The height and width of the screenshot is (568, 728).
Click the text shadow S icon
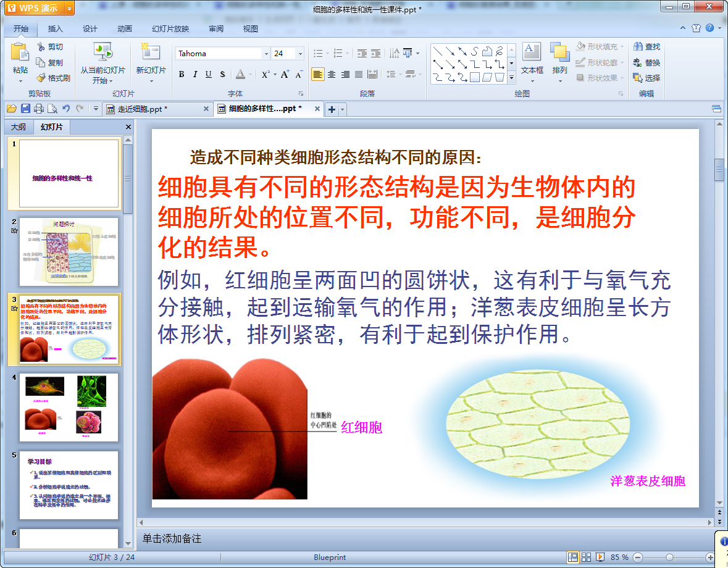pos(222,74)
